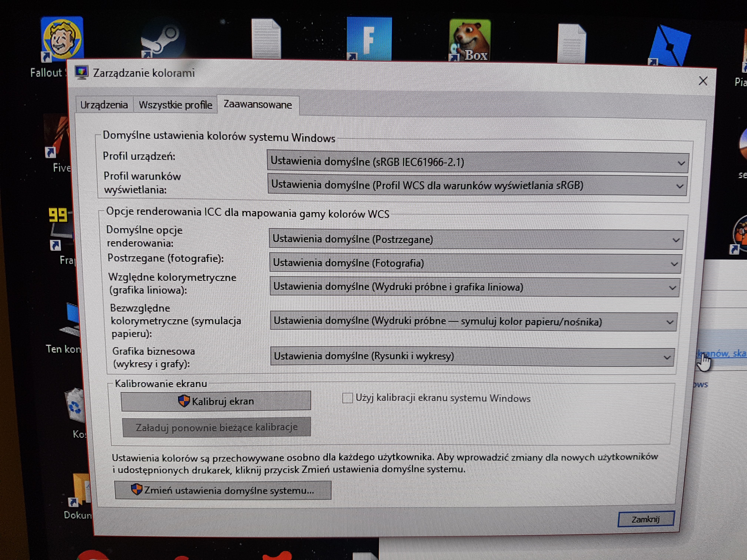Expand Domyślne opcje renderowania combo box
The height and width of the screenshot is (560, 747).
coord(476,240)
